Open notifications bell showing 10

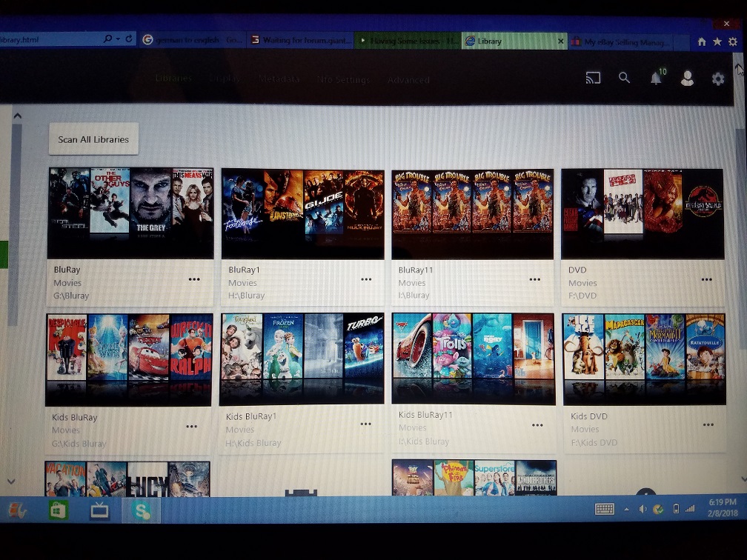[x=657, y=77]
